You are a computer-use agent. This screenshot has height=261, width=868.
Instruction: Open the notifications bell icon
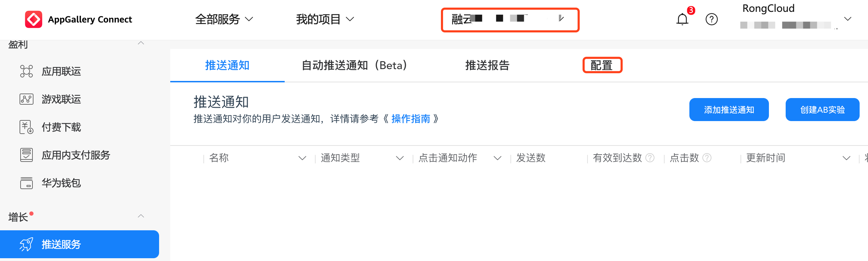[x=682, y=19]
